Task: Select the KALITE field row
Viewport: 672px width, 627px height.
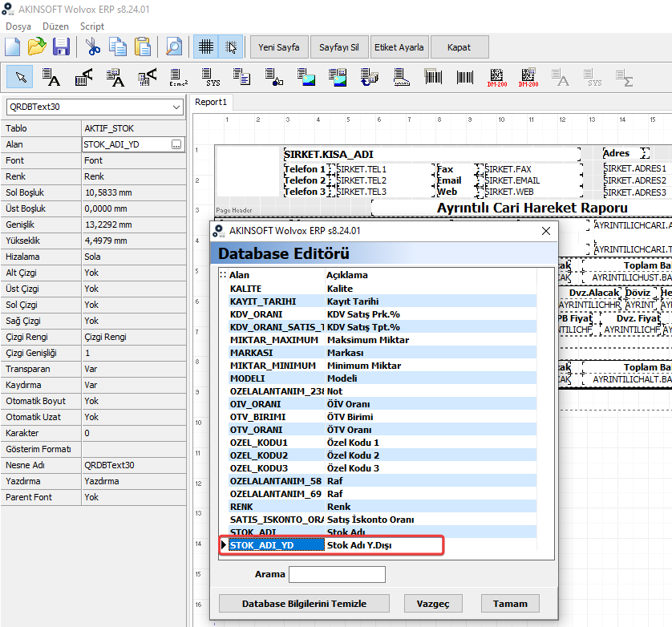Action: click(x=379, y=289)
